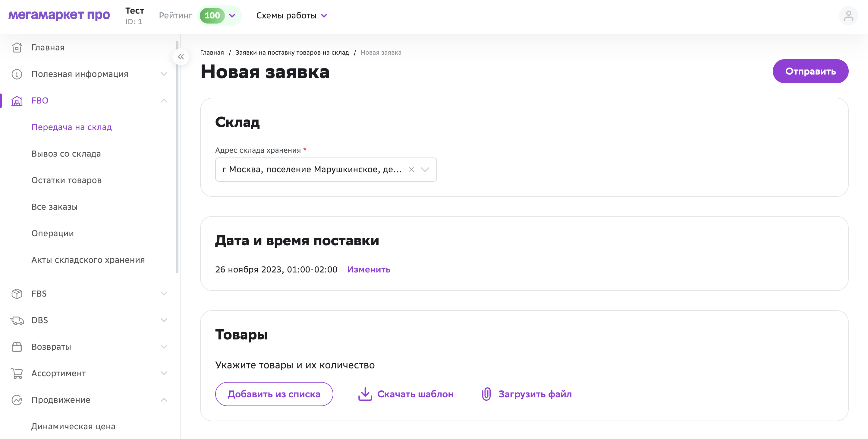Click Добавить из списка button
This screenshot has width=868, height=439.
coord(274,394)
